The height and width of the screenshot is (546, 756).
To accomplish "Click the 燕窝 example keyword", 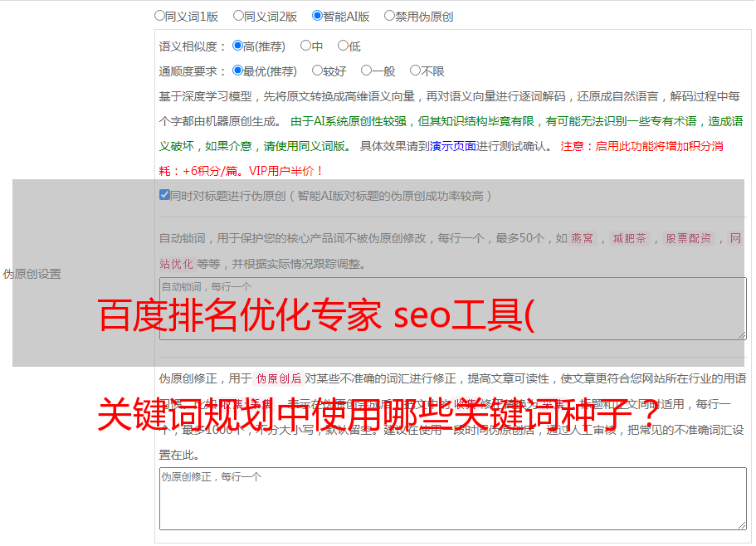I will point(583,238).
